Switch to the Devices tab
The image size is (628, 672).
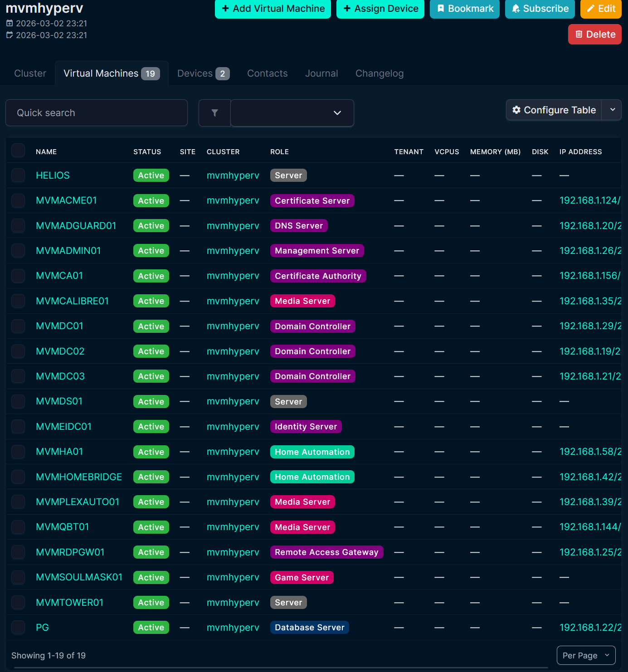203,73
